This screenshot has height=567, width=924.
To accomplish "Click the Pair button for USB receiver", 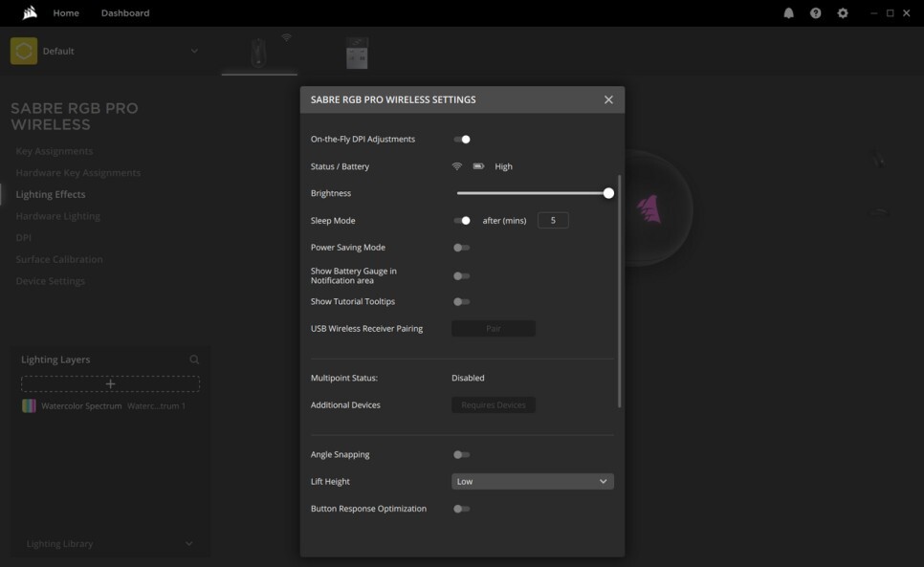I will [x=494, y=329].
